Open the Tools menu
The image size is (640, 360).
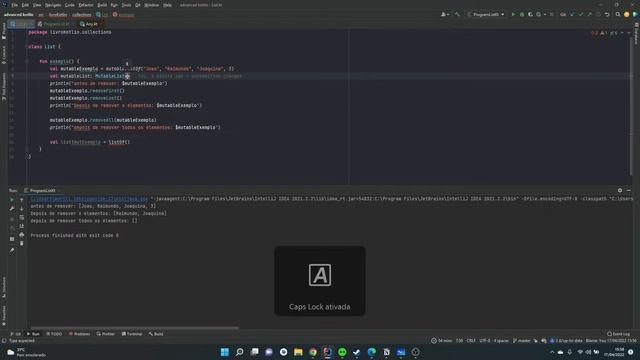(x=127, y=5)
